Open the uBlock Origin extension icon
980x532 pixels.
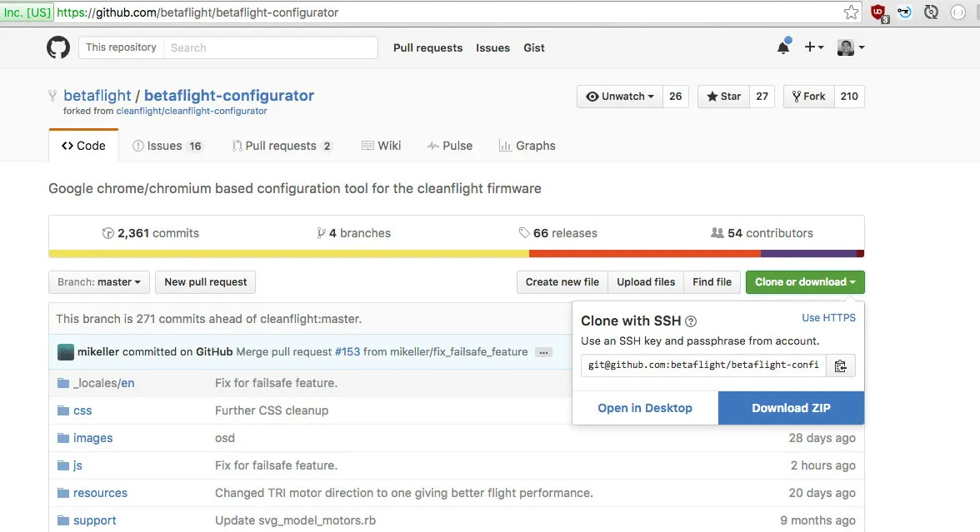pyautogui.click(x=878, y=12)
